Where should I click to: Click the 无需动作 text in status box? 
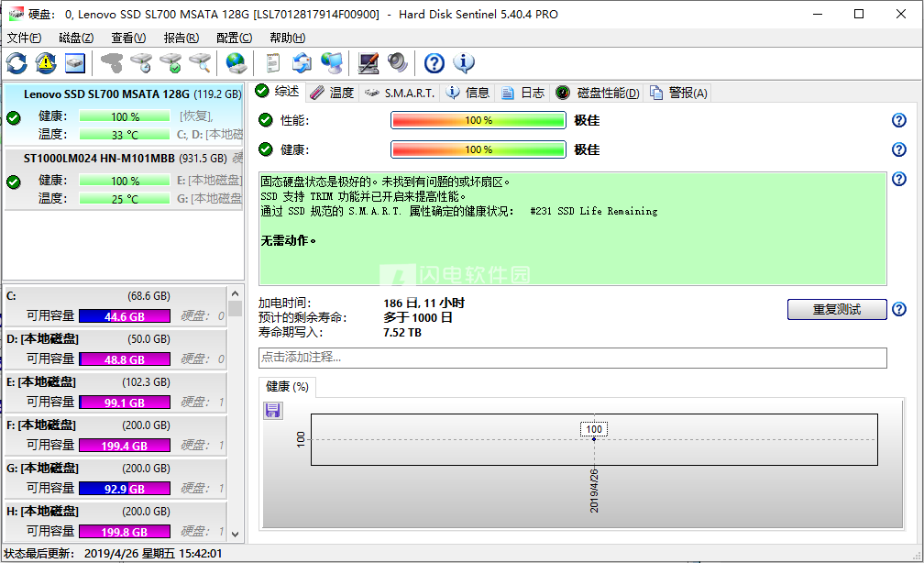(x=288, y=240)
